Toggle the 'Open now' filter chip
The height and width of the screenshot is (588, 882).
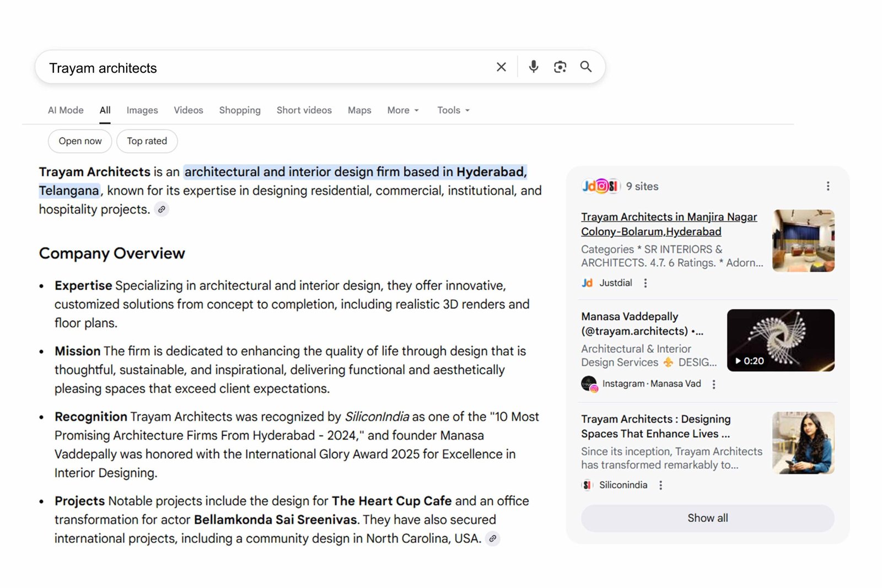[80, 141]
